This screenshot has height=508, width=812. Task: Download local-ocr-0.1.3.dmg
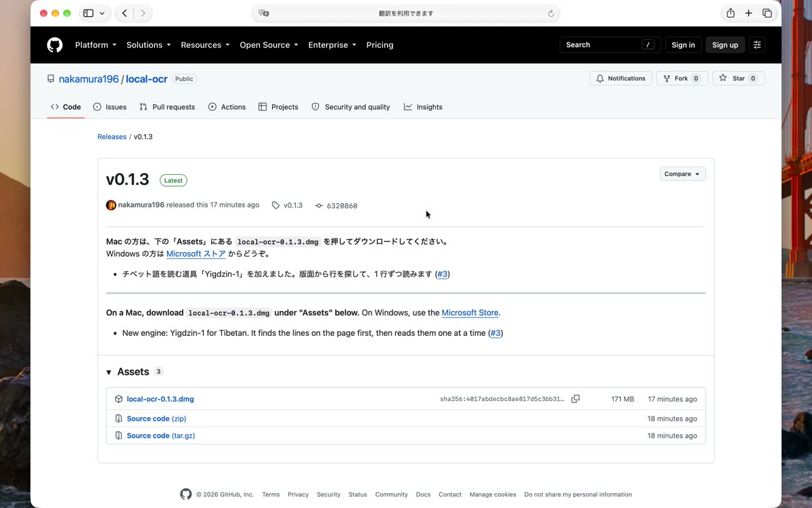[160, 399]
